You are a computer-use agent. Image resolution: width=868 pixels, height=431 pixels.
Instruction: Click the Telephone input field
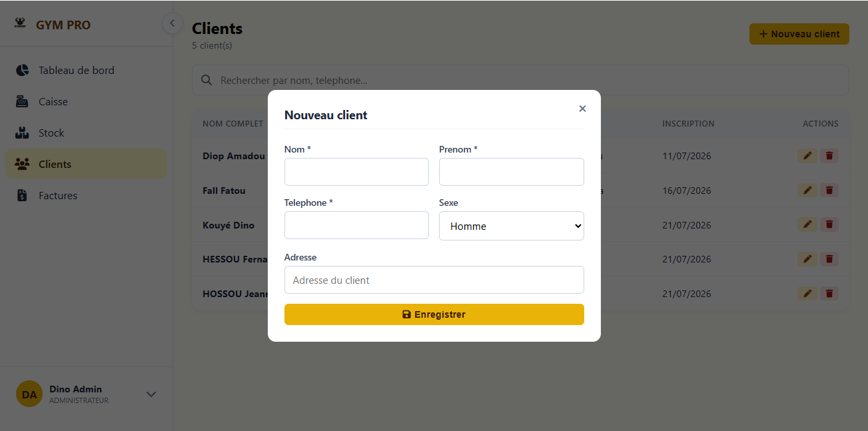point(356,225)
